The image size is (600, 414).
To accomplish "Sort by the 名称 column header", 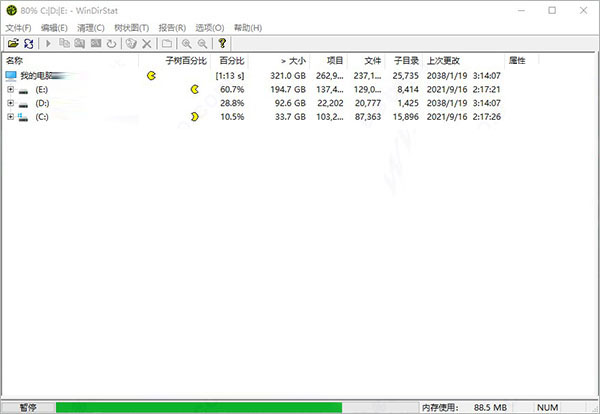I will [x=70, y=60].
